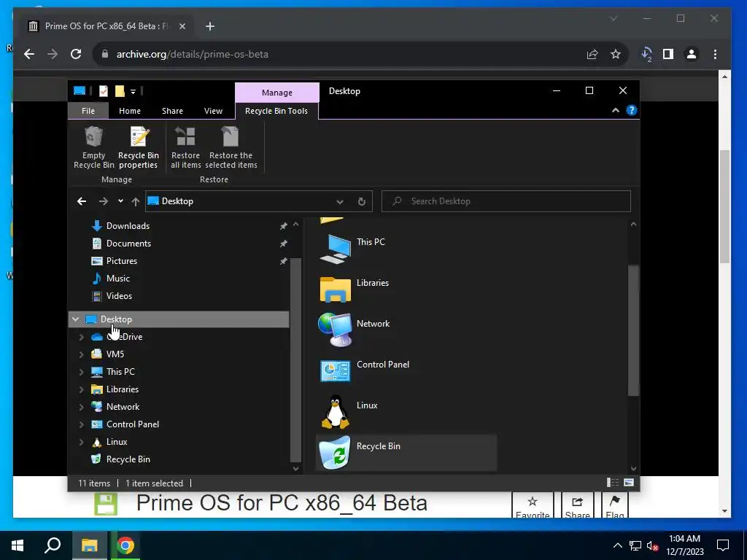Open Windows Start menu
This screenshot has width=747, height=560.
click(18, 545)
